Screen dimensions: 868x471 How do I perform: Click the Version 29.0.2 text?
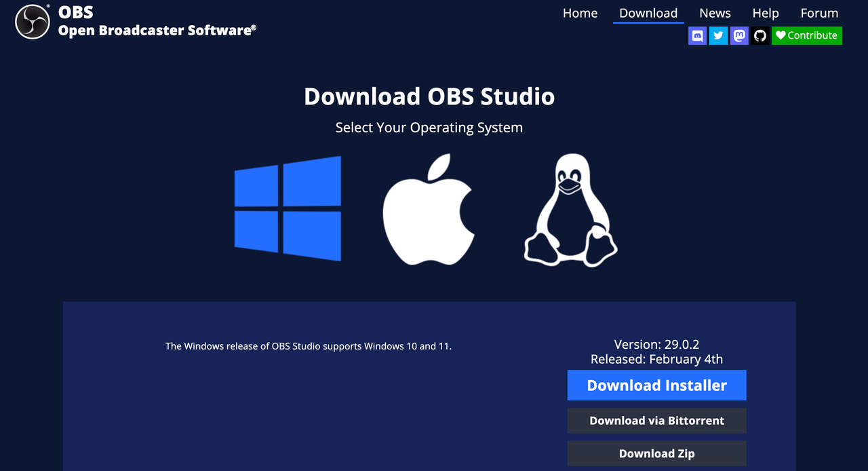pyautogui.click(x=656, y=344)
